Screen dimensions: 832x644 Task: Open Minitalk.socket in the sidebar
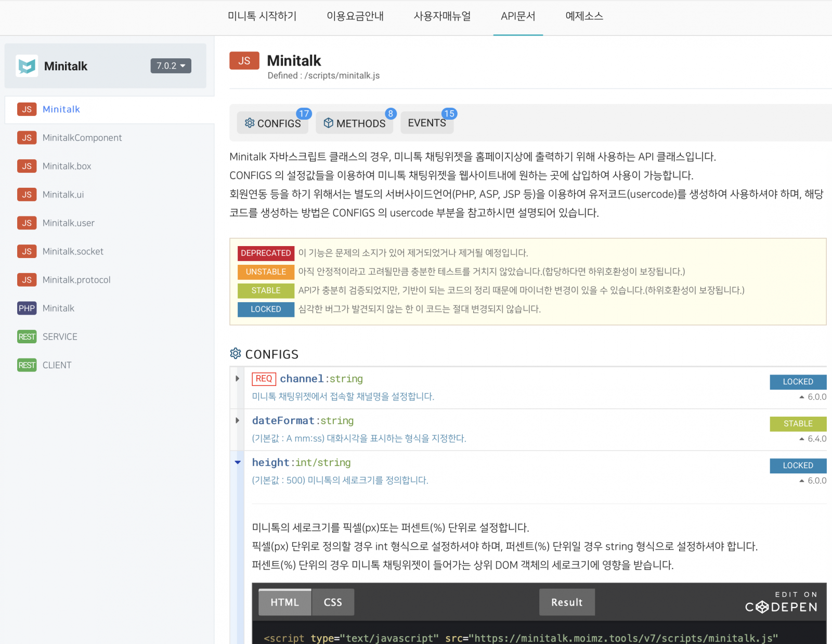click(73, 252)
